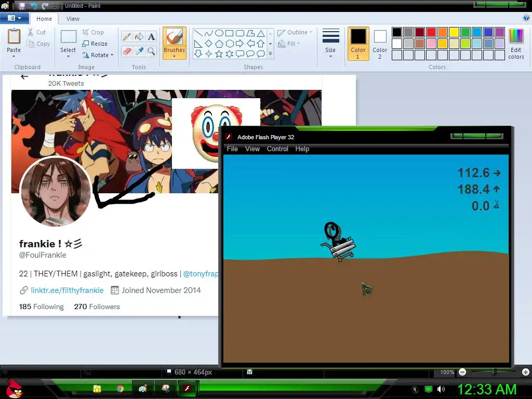Click the Copy button
This screenshot has height=399, width=532.
coord(38,44)
